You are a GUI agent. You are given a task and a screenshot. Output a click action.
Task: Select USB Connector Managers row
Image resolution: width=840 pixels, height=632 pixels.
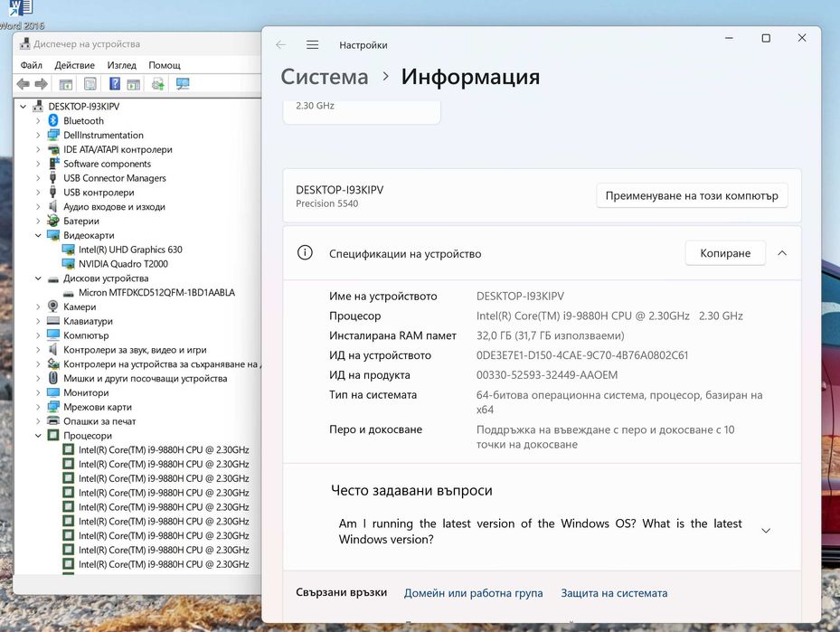(x=115, y=178)
